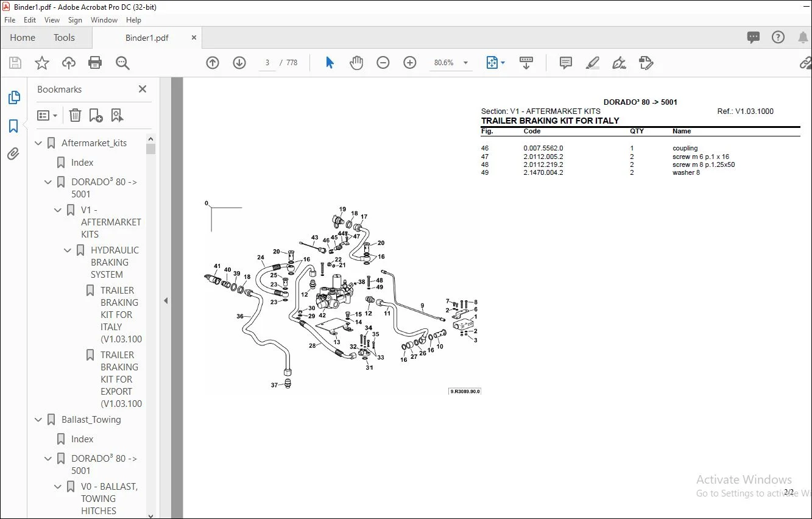The height and width of the screenshot is (519, 812).
Task: Open the Help question mark icon
Action: tap(778, 37)
